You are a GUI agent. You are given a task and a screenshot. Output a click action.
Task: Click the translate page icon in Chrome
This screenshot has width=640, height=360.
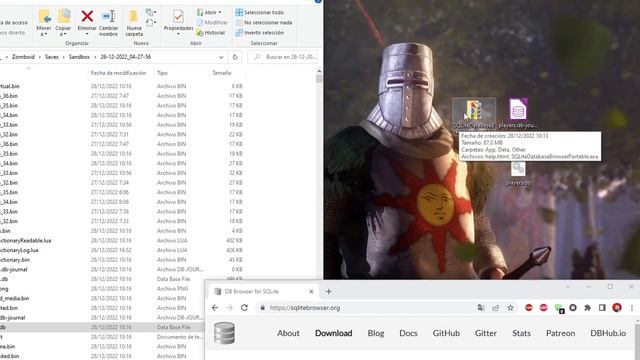click(481, 308)
